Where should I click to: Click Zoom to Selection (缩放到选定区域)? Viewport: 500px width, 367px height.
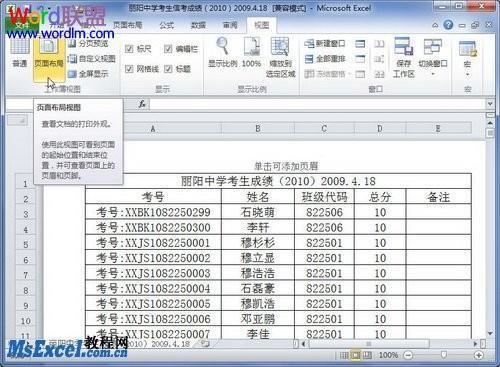coord(280,57)
